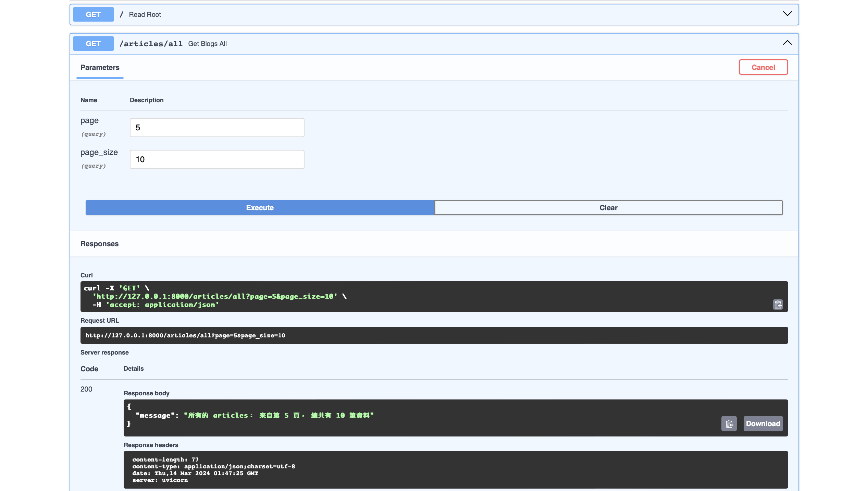The image size is (868, 491).
Task: Expand the Read Root endpoint chevron
Action: point(787,14)
